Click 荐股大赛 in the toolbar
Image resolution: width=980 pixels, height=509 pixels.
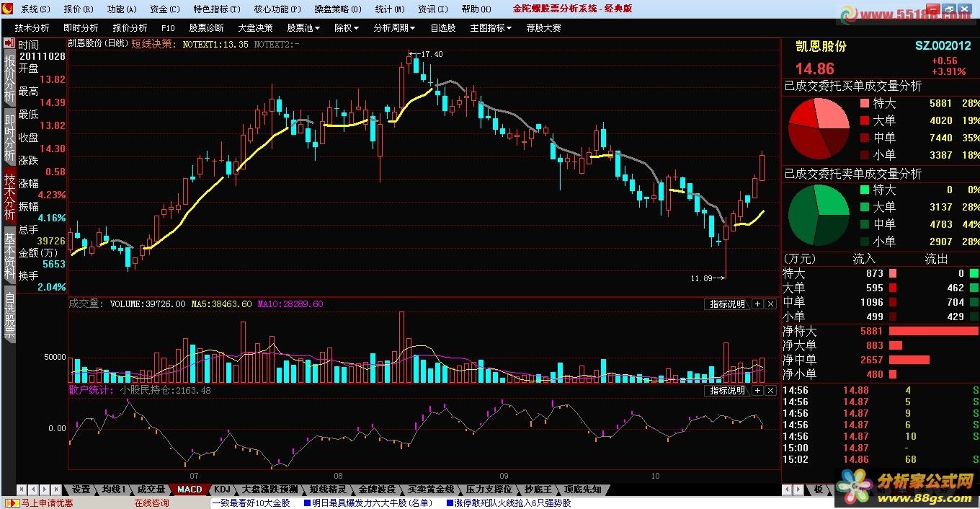tap(543, 27)
